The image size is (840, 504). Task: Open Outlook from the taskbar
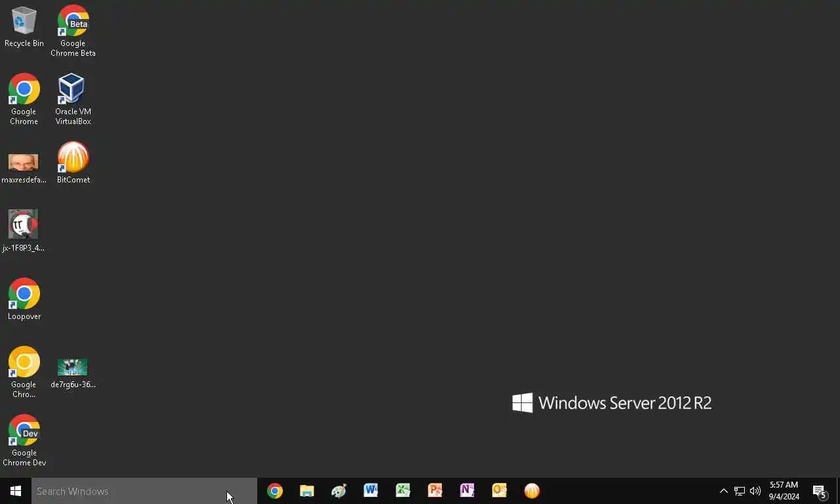click(x=499, y=491)
